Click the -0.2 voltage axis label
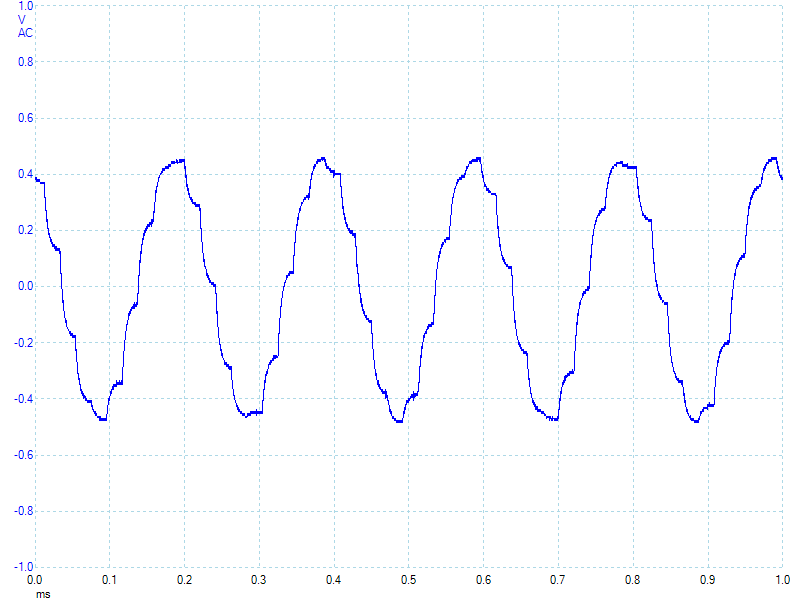 tap(23, 342)
